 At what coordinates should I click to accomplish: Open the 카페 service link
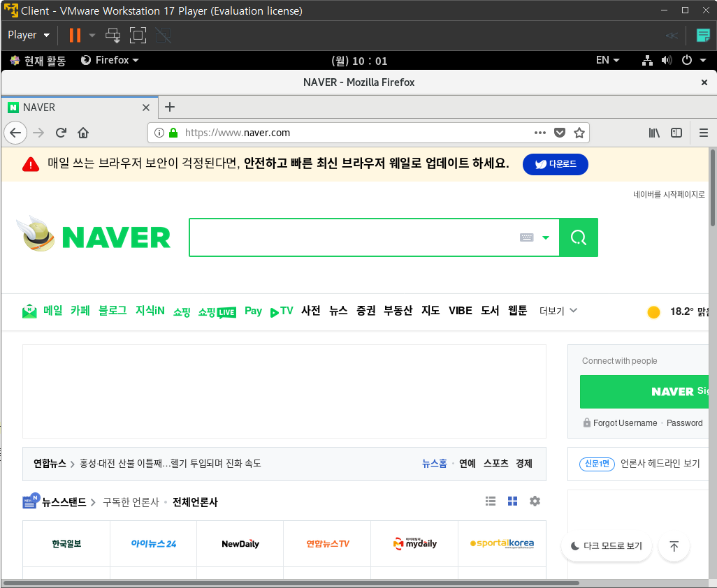point(80,311)
